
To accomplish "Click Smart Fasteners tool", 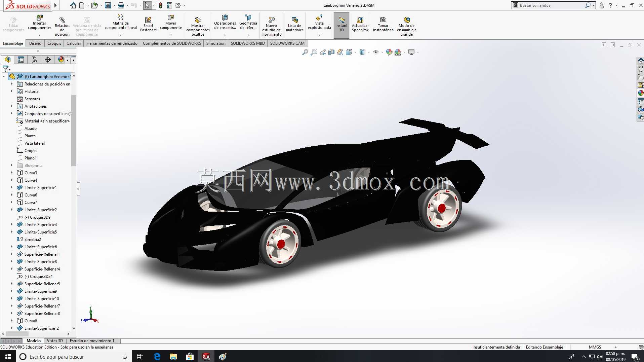I will [148, 25].
